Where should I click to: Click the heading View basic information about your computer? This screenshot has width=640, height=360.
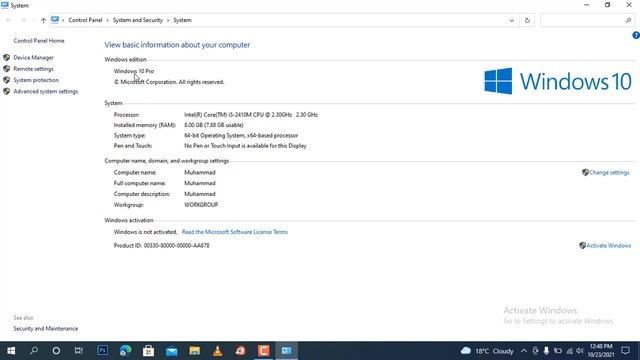pos(177,45)
